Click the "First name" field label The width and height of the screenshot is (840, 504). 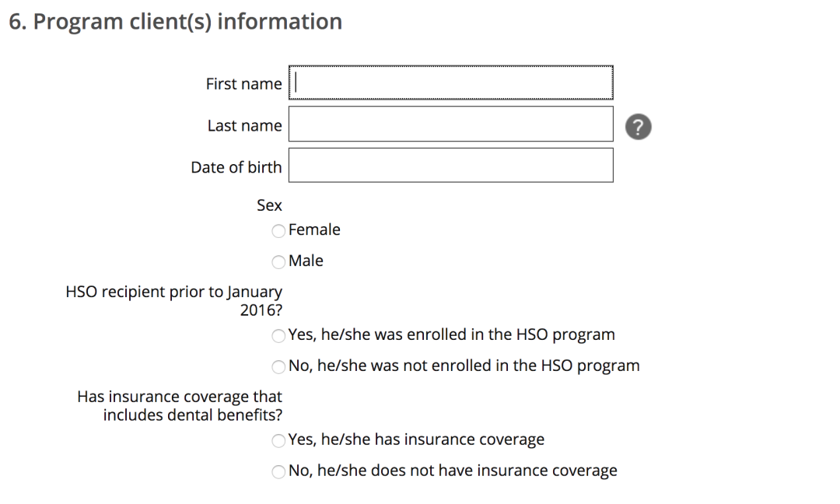243,84
